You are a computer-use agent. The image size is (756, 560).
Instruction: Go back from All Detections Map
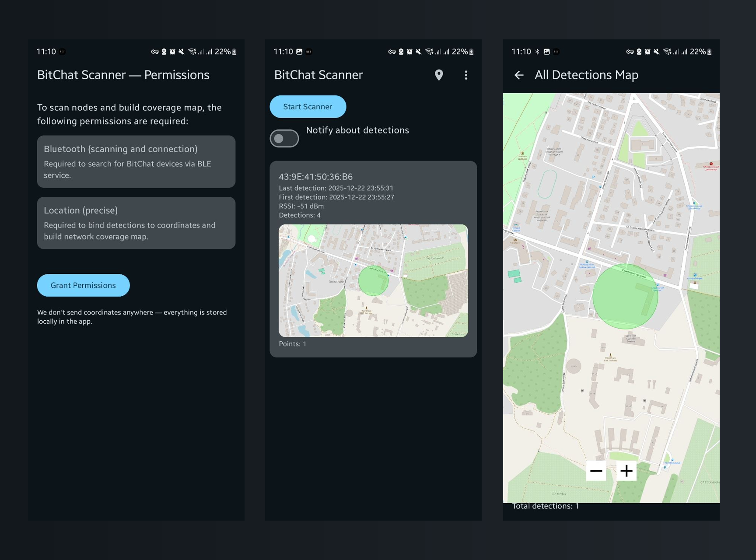(519, 75)
